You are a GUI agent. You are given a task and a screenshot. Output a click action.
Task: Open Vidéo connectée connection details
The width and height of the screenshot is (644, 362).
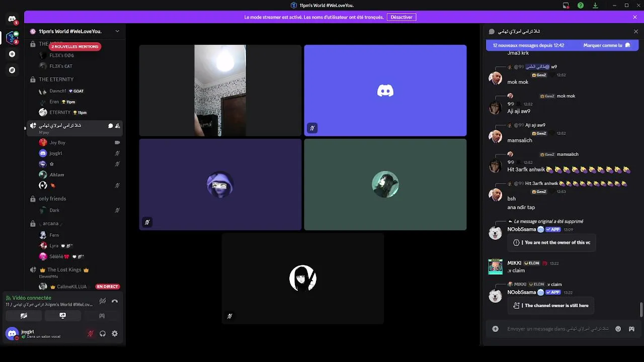point(32,298)
